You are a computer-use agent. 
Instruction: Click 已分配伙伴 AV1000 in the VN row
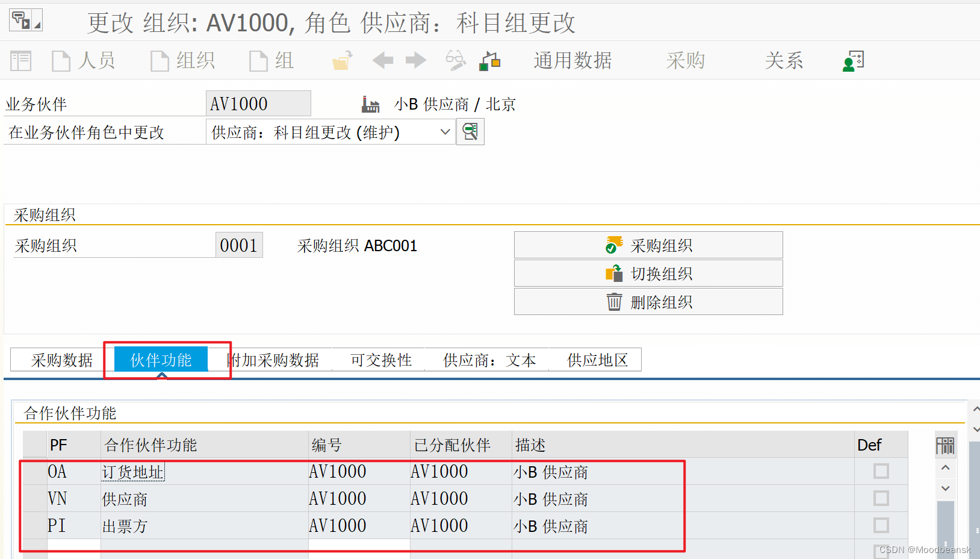click(461, 499)
